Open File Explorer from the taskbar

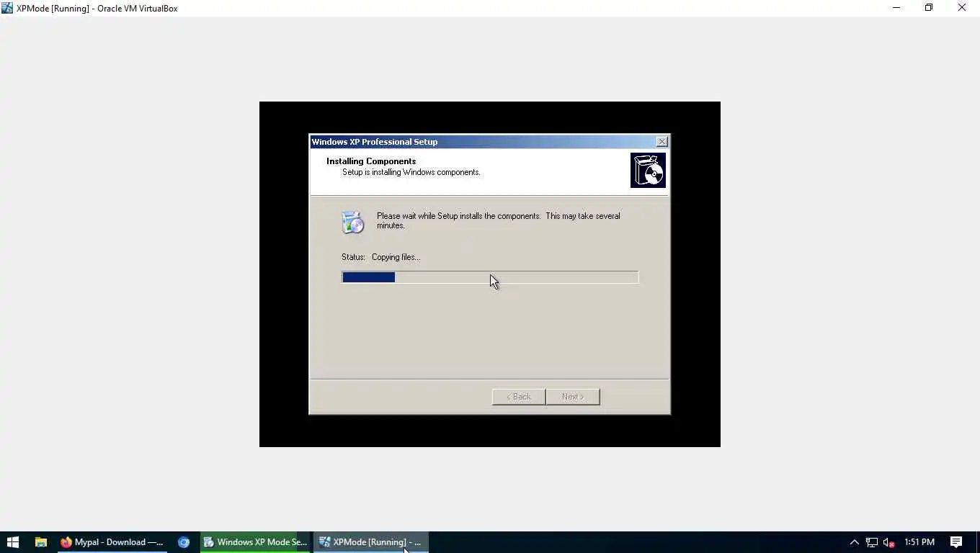click(41, 542)
